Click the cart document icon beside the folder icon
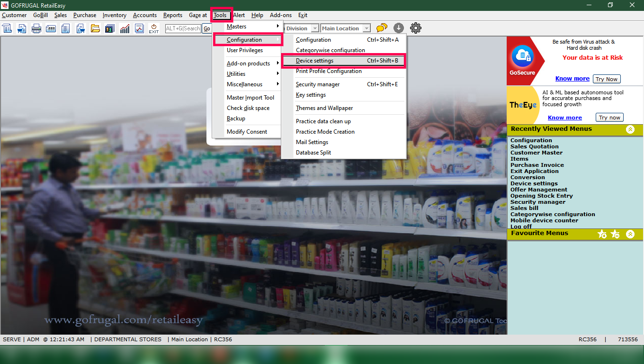This screenshot has height=364, width=644. point(80,28)
